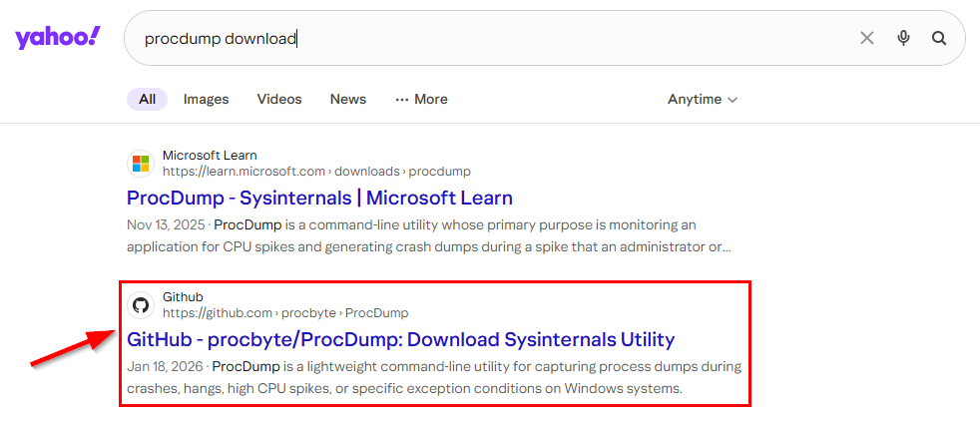Select the All results tab
The height and width of the screenshot is (423, 980).
coord(147,99)
